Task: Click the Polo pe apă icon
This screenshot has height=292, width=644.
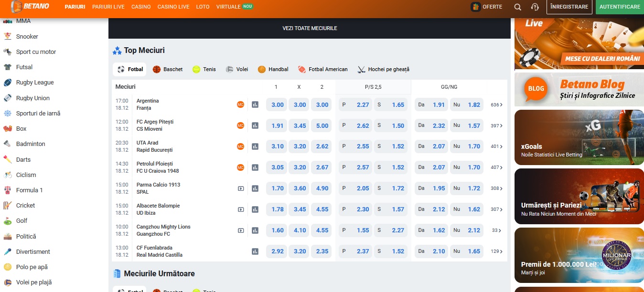Action: tap(8, 267)
